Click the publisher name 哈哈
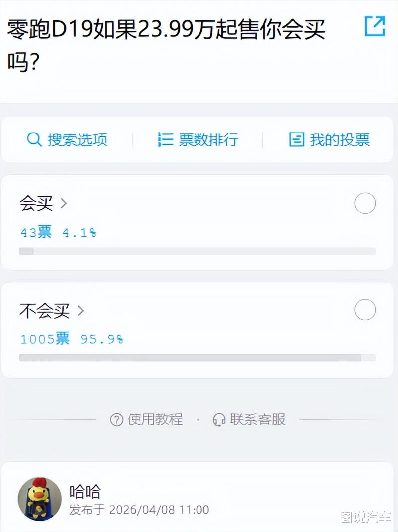 [85, 492]
